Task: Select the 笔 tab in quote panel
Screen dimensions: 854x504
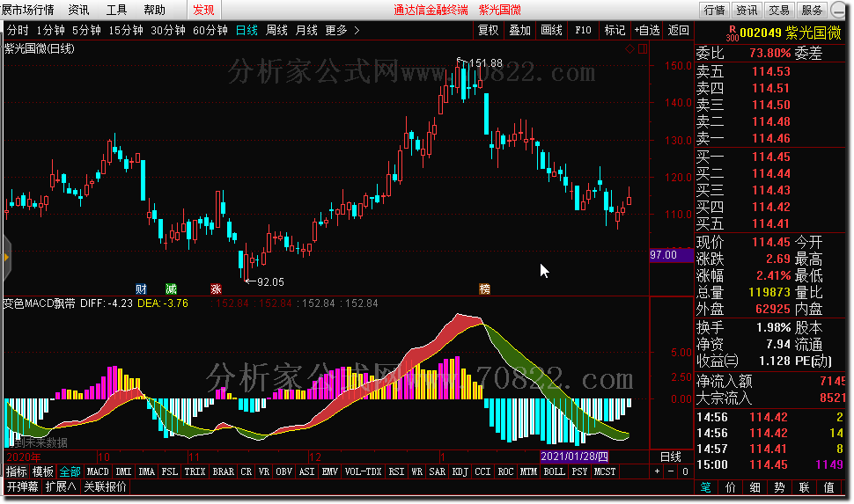Action: pyautogui.click(x=705, y=487)
